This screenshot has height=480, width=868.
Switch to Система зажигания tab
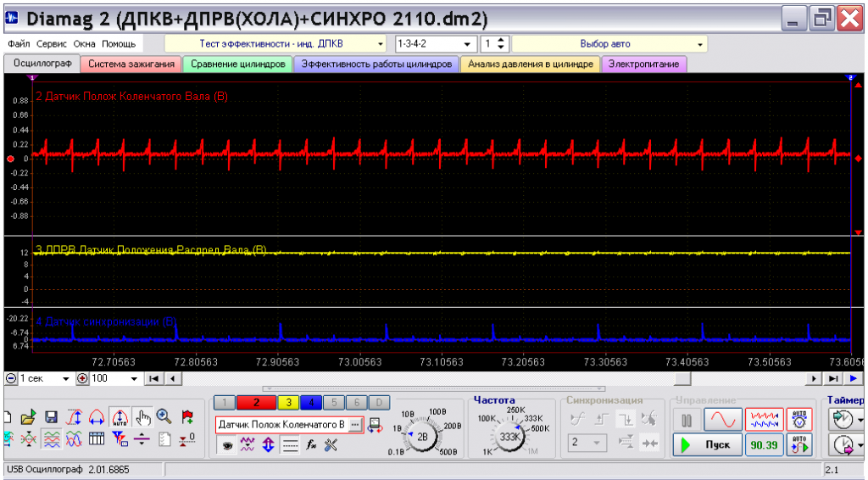[131, 64]
